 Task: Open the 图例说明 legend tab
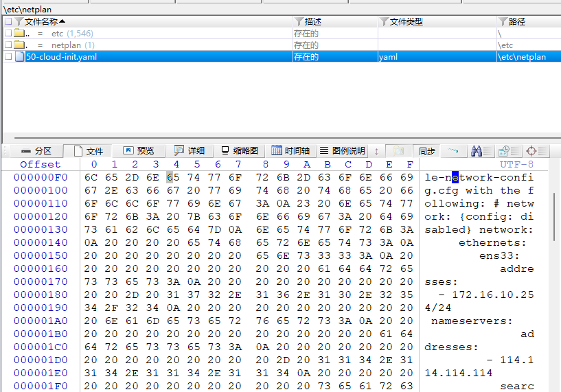pyautogui.click(x=343, y=151)
